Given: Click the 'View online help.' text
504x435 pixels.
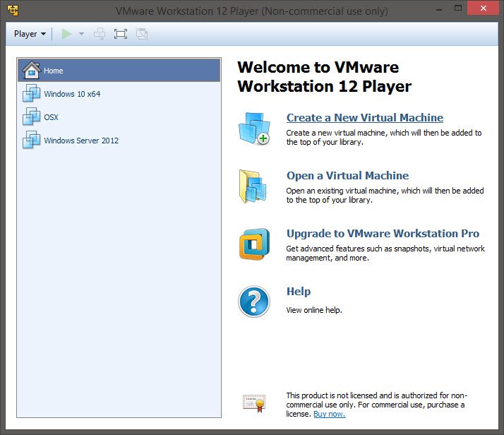Looking at the screenshot, I should (x=314, y=310).
